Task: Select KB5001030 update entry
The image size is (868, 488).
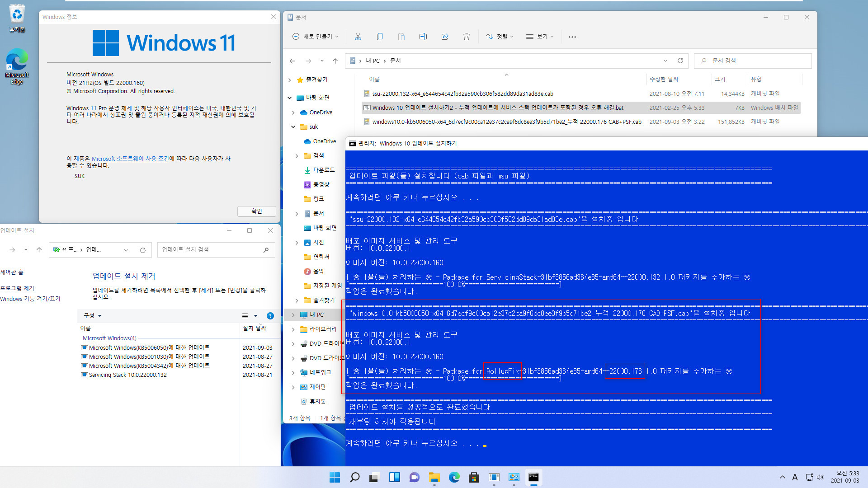Action: pos(149,357)
